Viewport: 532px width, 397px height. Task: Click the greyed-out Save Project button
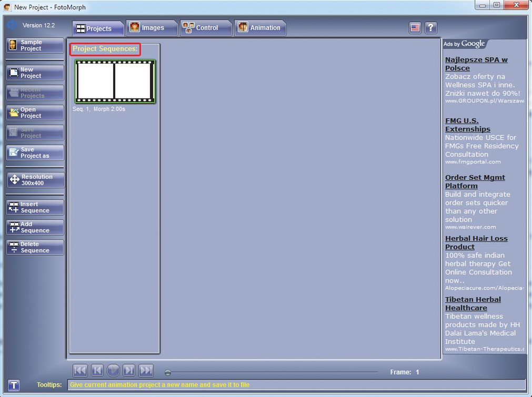pyautogui.click(x=35, y=133)
